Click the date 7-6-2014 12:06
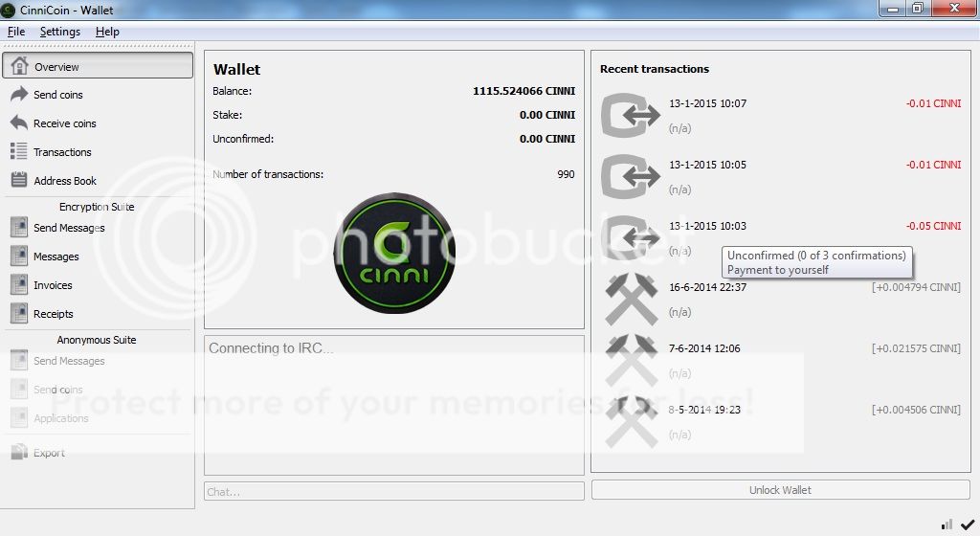Screen dimensions: 980x536 click(x=704, y=348)
